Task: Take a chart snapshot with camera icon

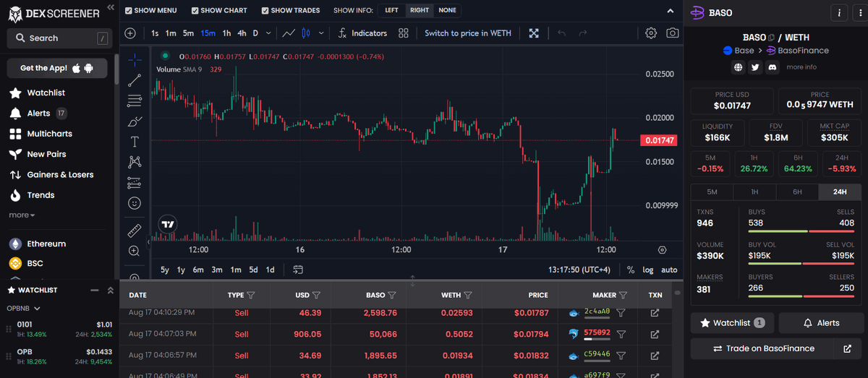Action: (x=673, y=33)
